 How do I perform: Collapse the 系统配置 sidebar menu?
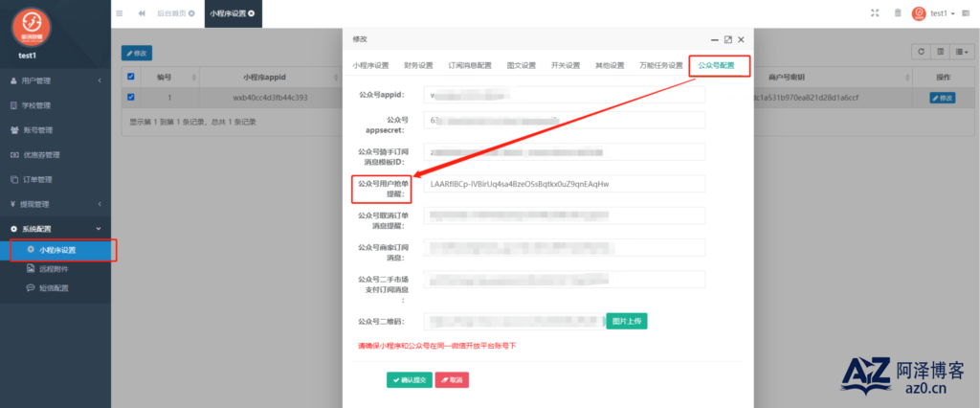point(56,229)
